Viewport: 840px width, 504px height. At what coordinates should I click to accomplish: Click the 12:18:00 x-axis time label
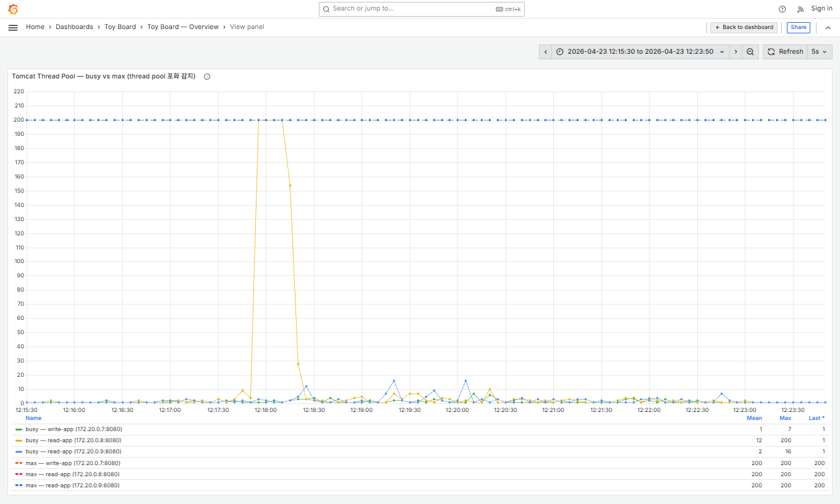pyautogui.click(x=266, y=410)
